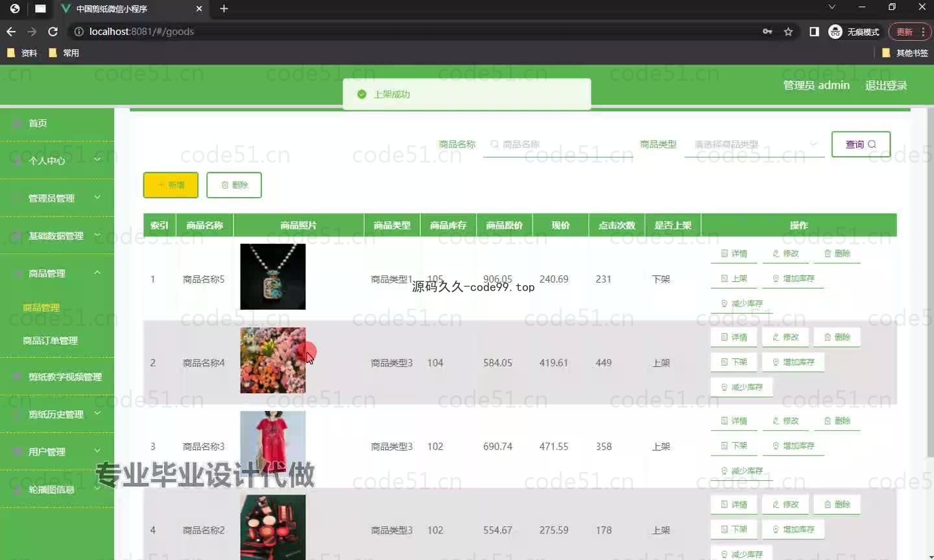Open 常用 bookmarks folder
Screen dimensions: 934x560
coord(64,53)
